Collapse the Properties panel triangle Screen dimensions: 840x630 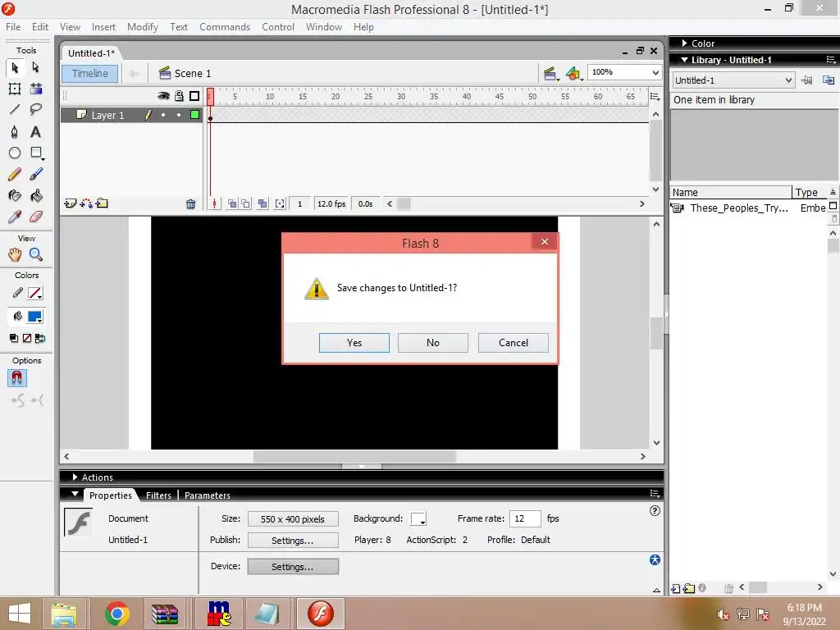pyautogui.click(x=75, y=494)
